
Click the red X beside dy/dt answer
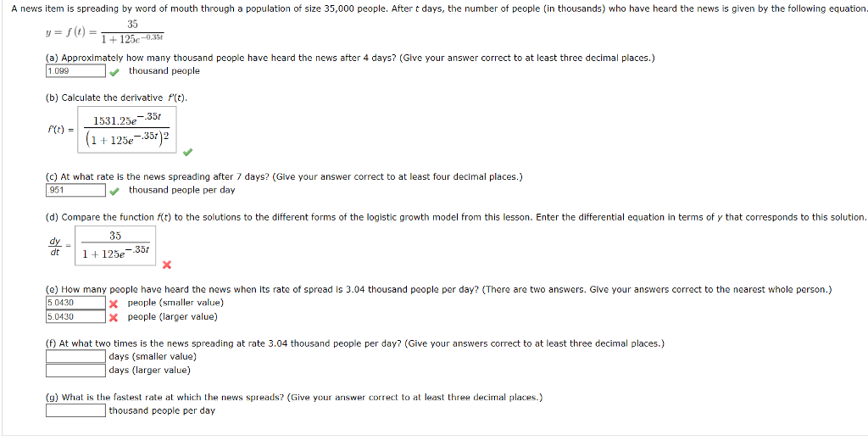(167, 265)
